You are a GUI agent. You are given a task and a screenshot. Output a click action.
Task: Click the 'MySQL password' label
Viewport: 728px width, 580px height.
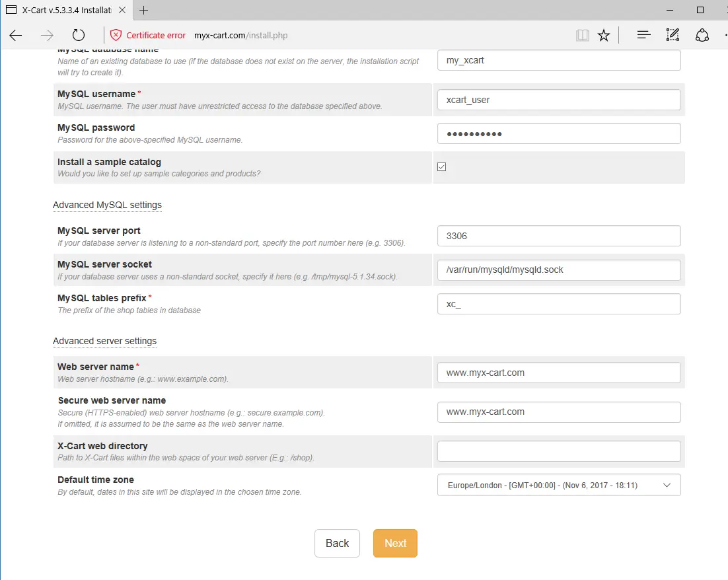pos(96,127)
